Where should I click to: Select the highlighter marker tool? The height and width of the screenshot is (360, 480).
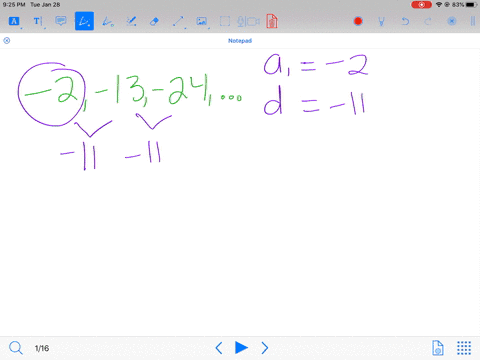(131, 21)
